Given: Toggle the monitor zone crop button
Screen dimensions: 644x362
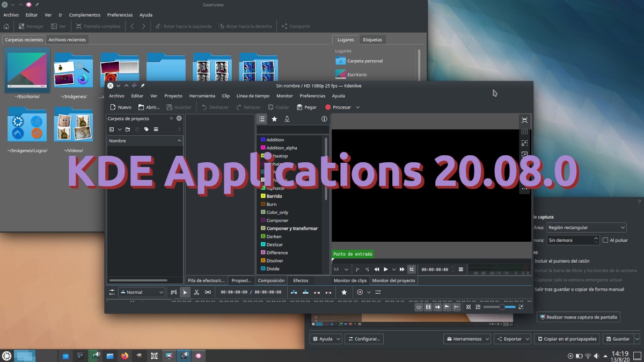Looking at the screenshot, I should pos(411,269).
